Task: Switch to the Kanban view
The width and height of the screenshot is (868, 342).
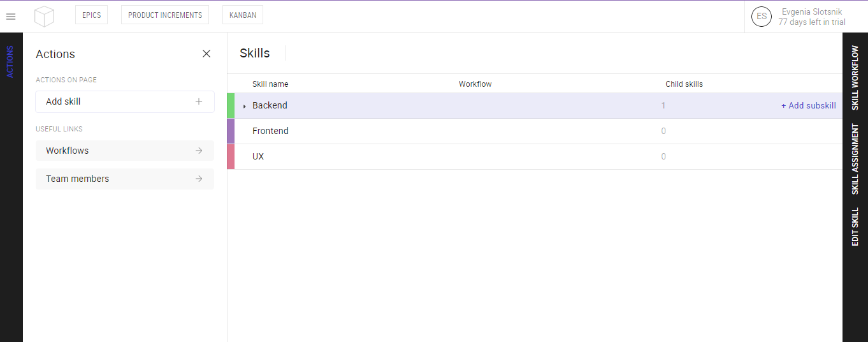Action: click(x=243, y=15)
